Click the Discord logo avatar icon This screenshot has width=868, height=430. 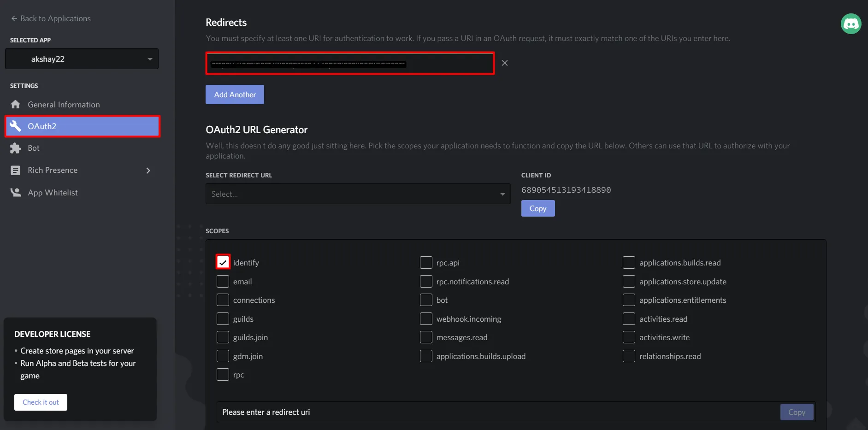click(x=851, y=24)
